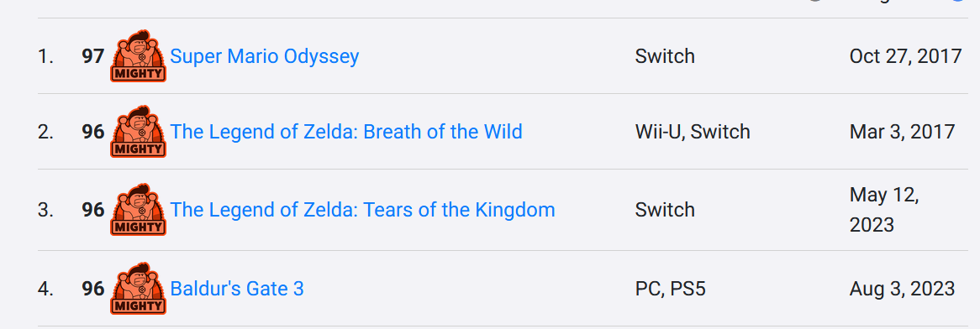Viewport: 980px width, 329px height.
Task: Click the PC, PS5 platform text
Action: point(670,289)
